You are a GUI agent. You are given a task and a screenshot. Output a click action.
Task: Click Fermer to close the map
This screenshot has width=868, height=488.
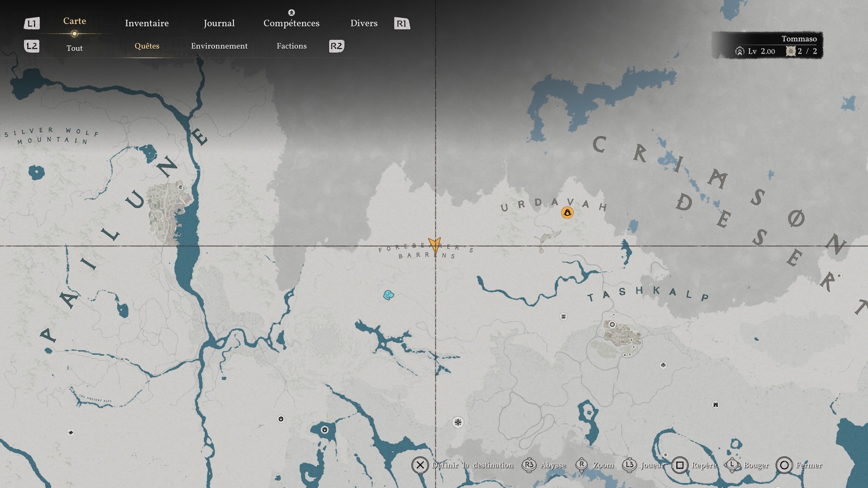tap(799, 465)
